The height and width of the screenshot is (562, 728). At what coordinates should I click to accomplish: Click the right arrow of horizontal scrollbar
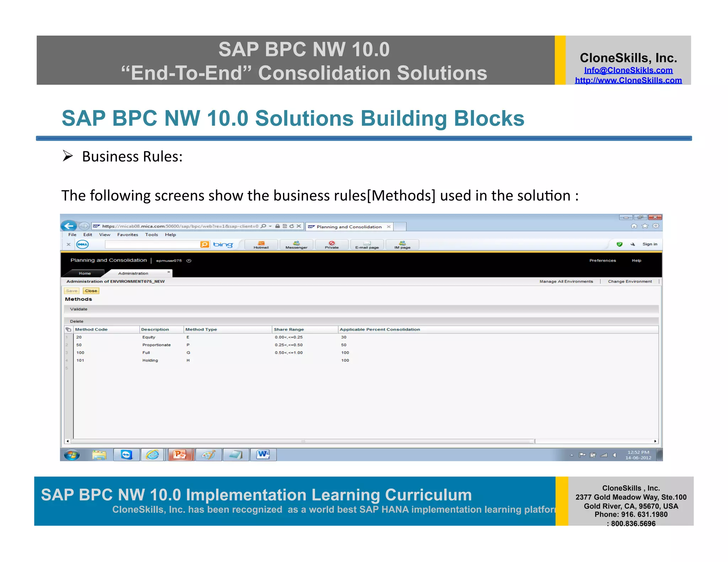click(x=655, y=442)
